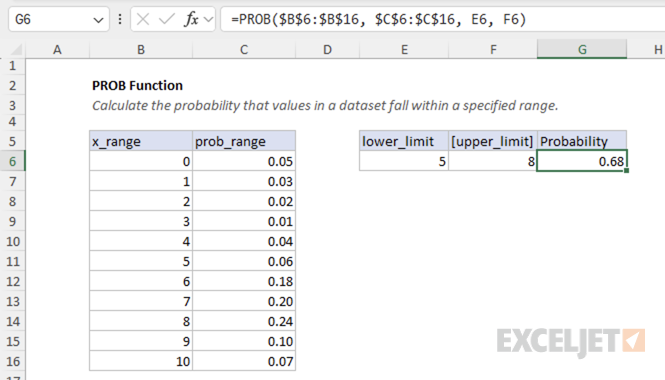Select the lower_limit value cell E6
Image resolution: width=665 pixels, height=380 pixels.
pyautogui.click(x=404, y=161)
